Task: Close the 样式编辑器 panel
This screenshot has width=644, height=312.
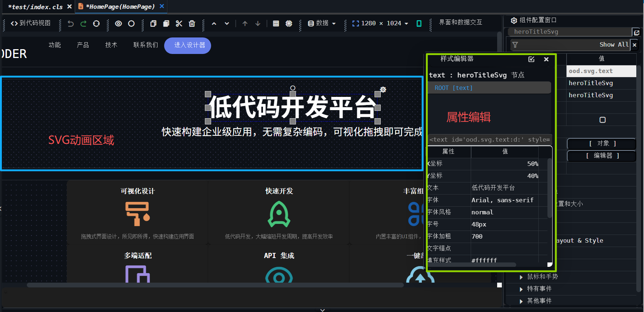Action: click(x=546, y=59)
